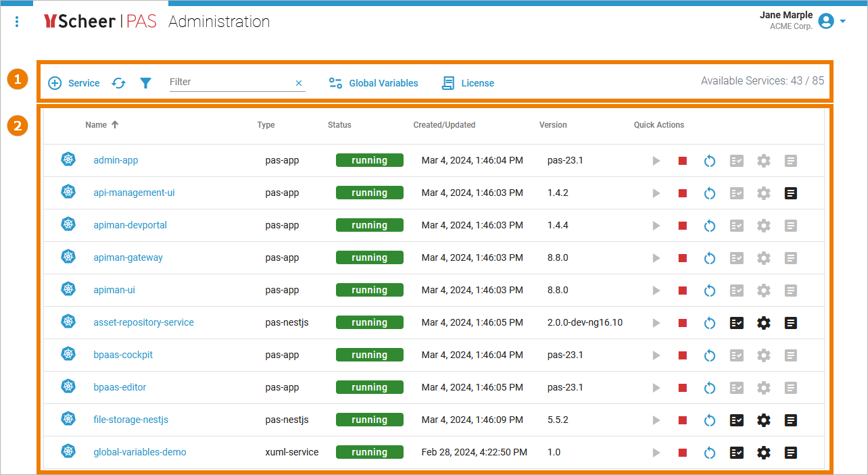Open the vertical ellipsis sidebar menu
The image size is (868, 475).
(x=16, y=21)
